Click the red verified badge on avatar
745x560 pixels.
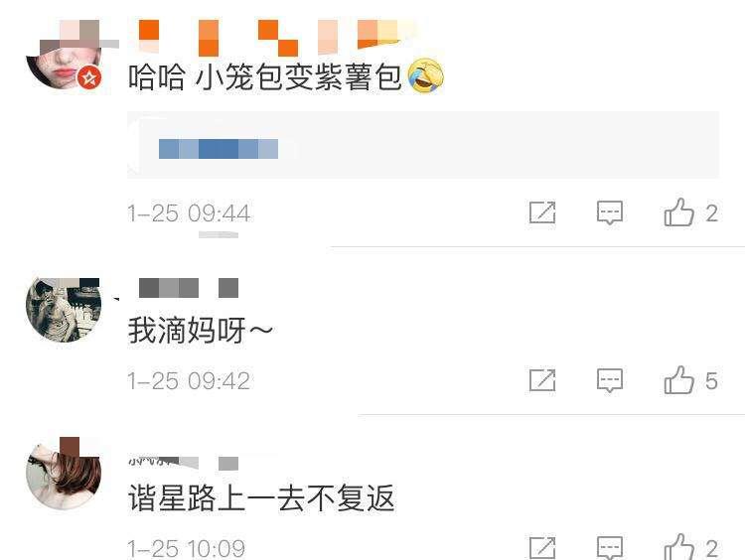point(89,77)
